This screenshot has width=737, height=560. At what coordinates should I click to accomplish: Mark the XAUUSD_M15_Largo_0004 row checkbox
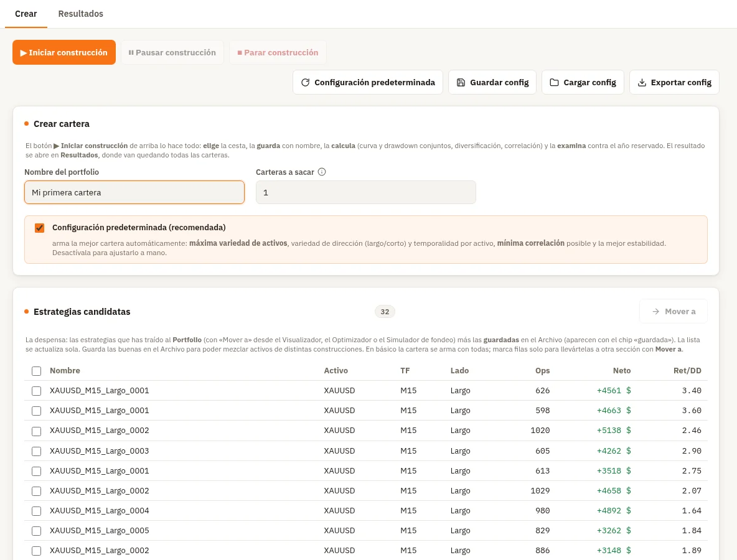pos(36,511)
